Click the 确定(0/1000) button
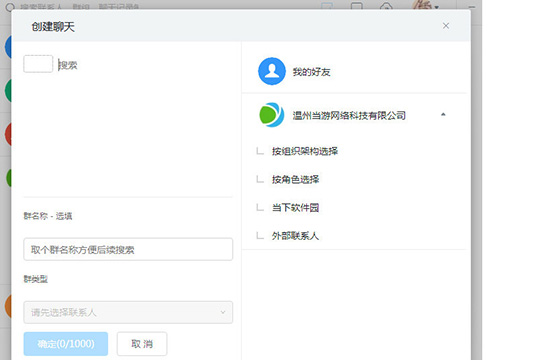The image size is (540, 360). tap(66, 343)
